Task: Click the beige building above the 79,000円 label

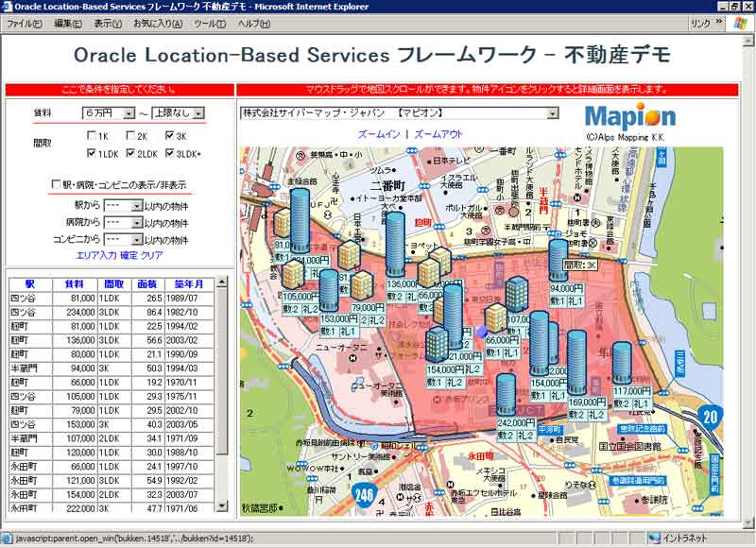Action: [x=362, y=285]
